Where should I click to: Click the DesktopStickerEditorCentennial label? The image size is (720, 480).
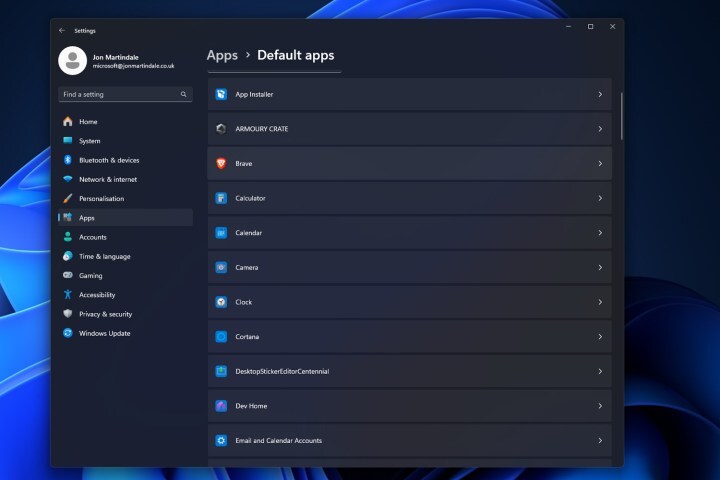click(x=282, y=371)
